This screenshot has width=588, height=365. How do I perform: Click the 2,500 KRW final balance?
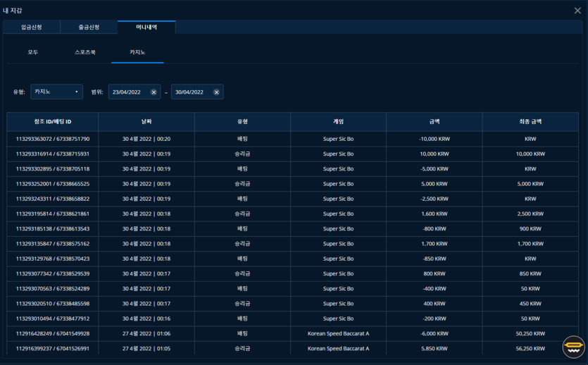click(530, 214)
